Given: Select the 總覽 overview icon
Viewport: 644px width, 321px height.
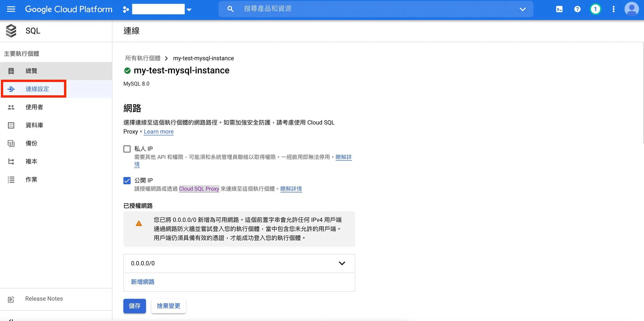Looking at the screenshot, I should (x=11, y=71).
